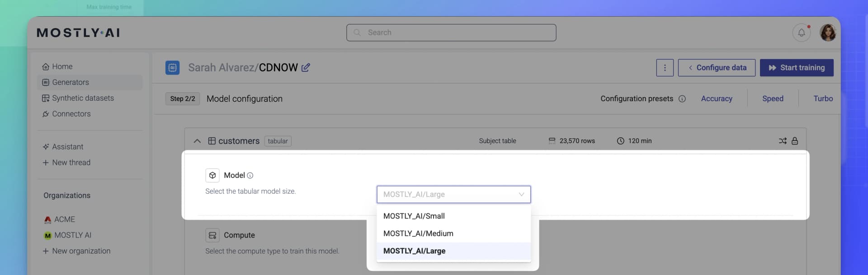Image resolution: width=868 pixels, height=275 pixels.
Task: Click the shuffle icon in customers row
Action: tap(783, 141)
